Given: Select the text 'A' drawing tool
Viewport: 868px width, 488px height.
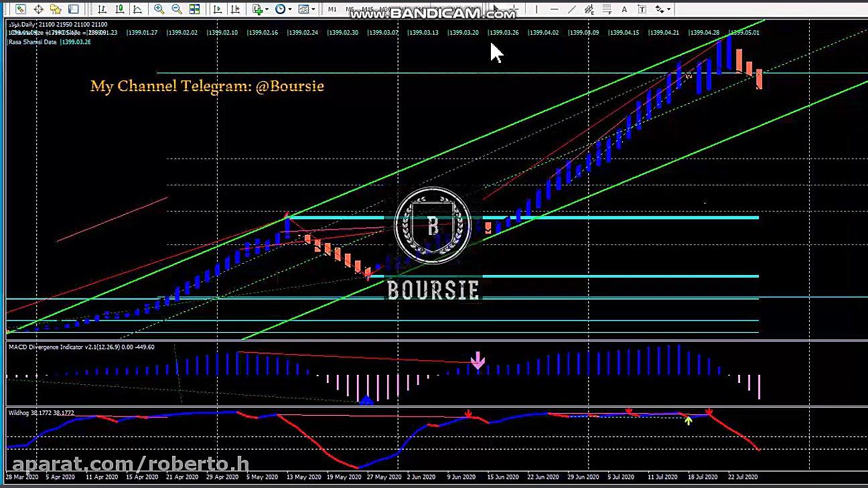Looking at the screenshot, I should [624, 9].
